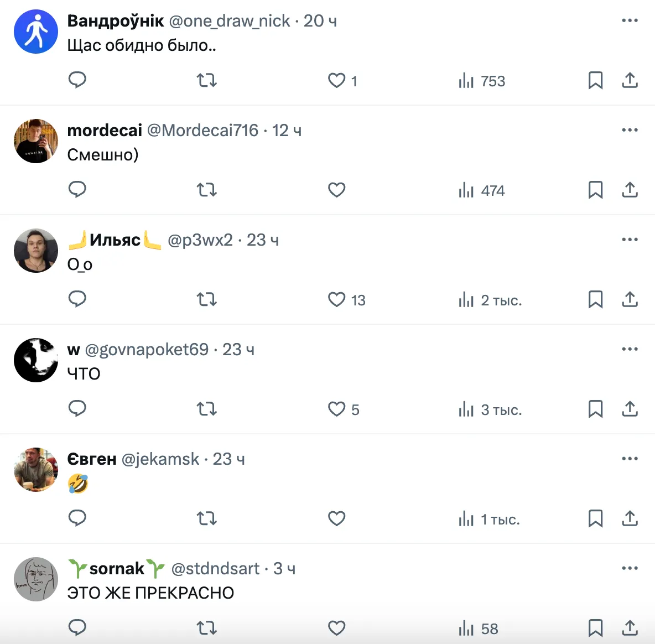Open more options for Вандроўнік's tweet
This screenshot has height=644, width=655.
tap(630, 20)
